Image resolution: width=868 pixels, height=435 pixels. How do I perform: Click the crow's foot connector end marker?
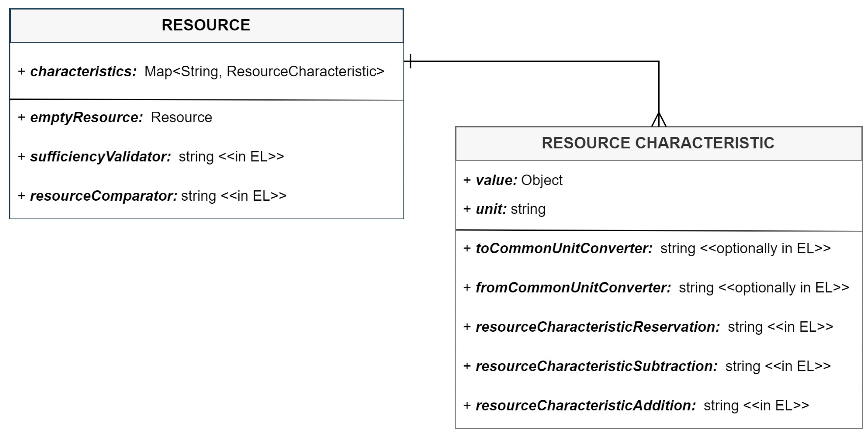tap(659, 120)
